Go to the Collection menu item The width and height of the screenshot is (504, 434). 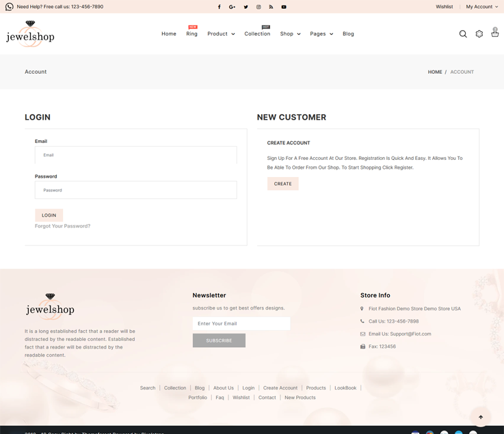257,33
